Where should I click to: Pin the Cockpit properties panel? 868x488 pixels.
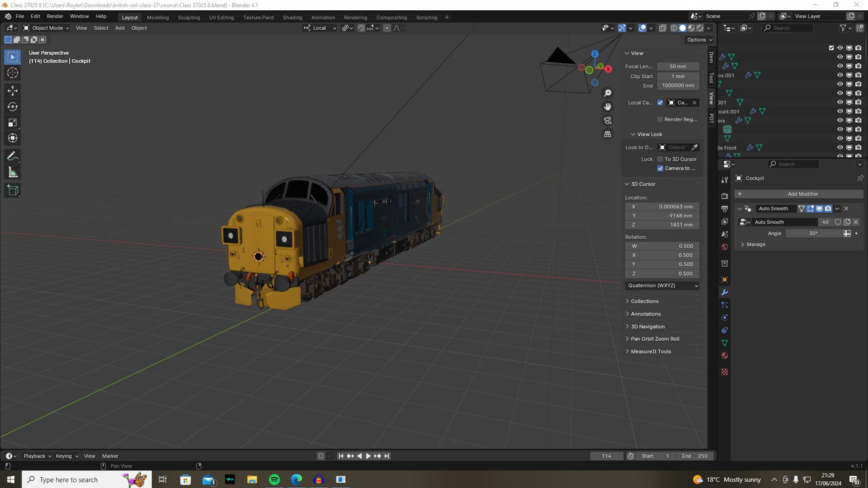click(860, 178)
